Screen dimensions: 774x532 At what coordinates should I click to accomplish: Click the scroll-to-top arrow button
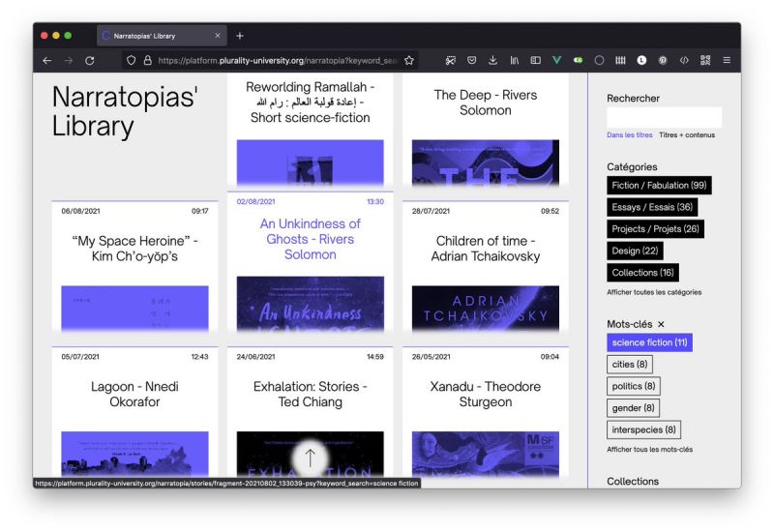pos(310,458)
